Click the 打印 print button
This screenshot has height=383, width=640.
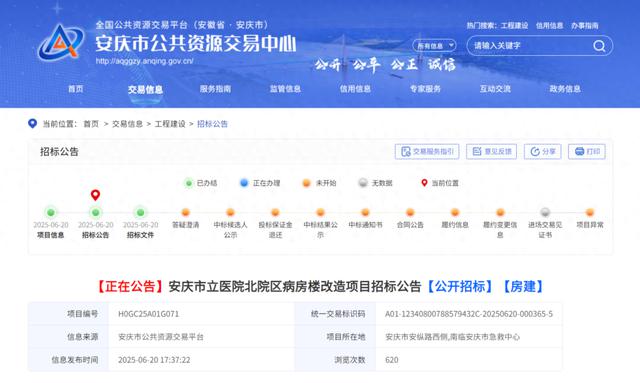tap(587, 151)
